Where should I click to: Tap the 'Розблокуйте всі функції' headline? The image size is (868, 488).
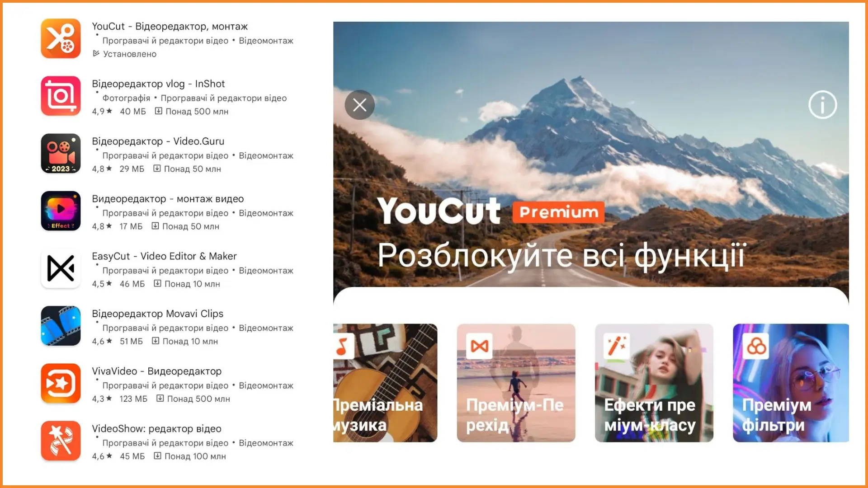pos(561,256)
